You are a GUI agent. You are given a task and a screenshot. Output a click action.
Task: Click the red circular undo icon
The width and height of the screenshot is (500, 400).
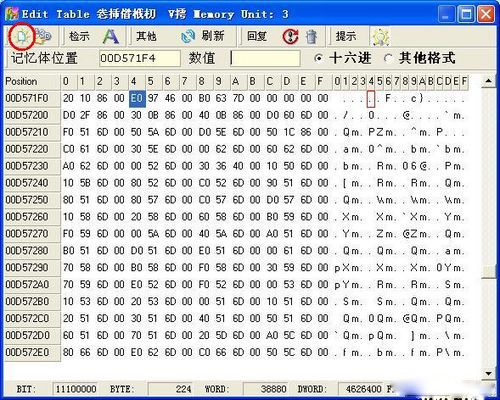pos(290,36)
